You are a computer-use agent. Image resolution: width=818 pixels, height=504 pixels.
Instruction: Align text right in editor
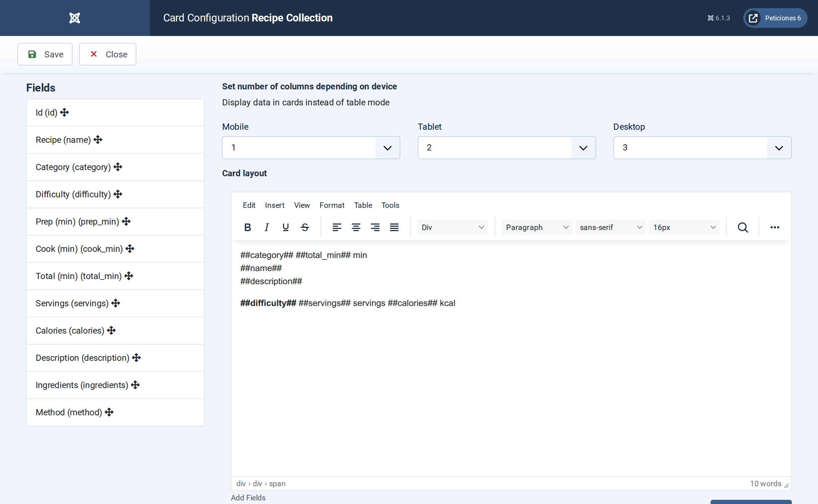(375, 227)
